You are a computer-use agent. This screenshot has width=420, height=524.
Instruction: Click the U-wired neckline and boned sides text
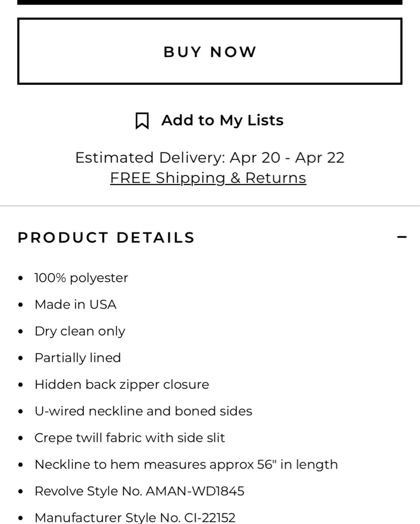[144, 411]
